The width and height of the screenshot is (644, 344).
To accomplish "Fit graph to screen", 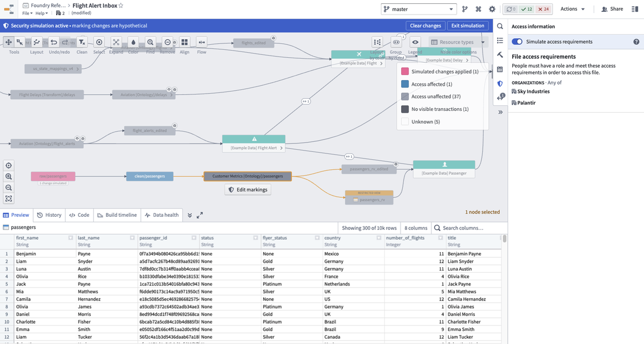I will (8, 199).
